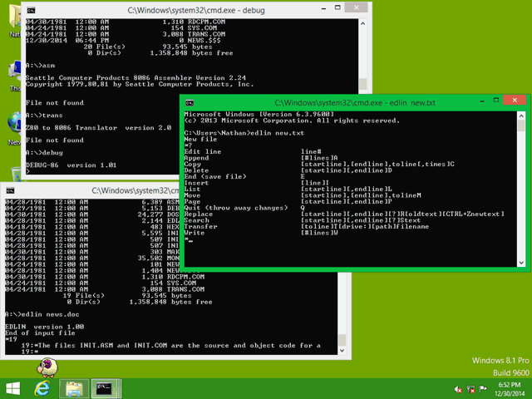This screenshot has width=532, height=399.
Task: Click 'A:\>edlin news.doc' command line
Action: (42, 314)
